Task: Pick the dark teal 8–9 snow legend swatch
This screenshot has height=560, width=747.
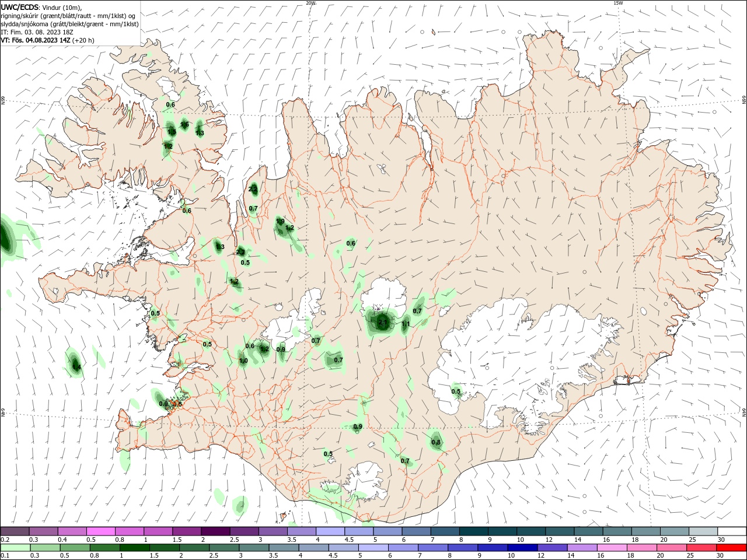Action: [x=474, y=531]
